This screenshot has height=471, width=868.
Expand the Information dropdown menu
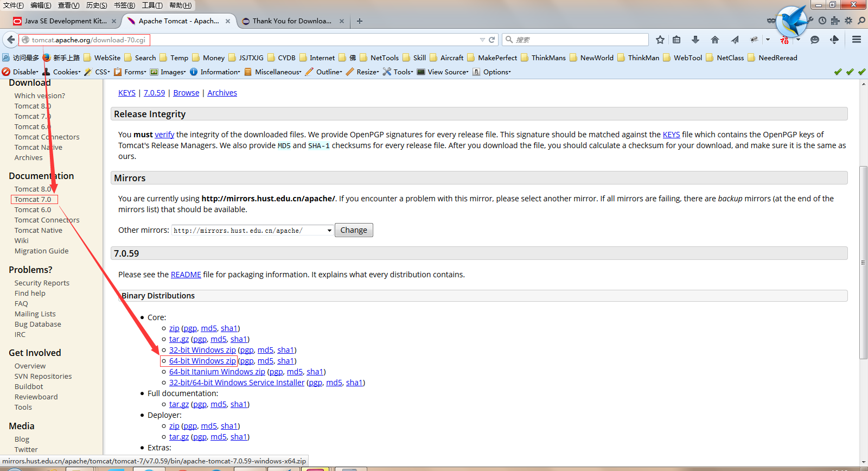click(x=215, y=72)
